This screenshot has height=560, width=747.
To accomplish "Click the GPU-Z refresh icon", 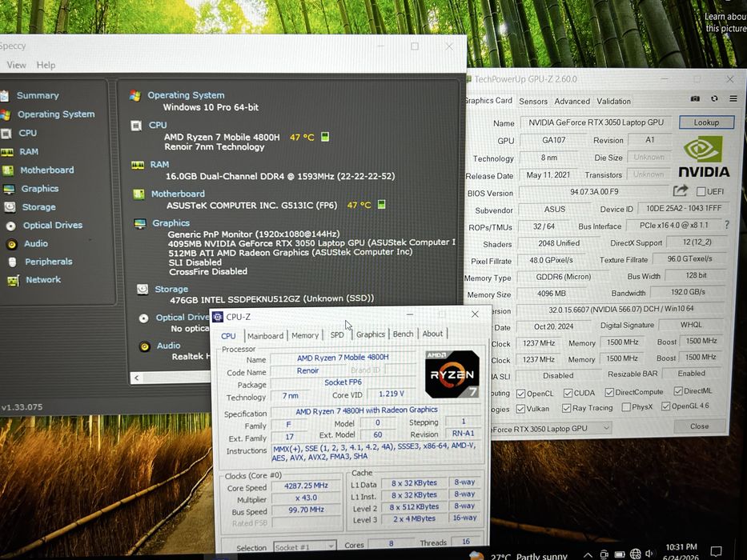I will [x=714, y=98].
